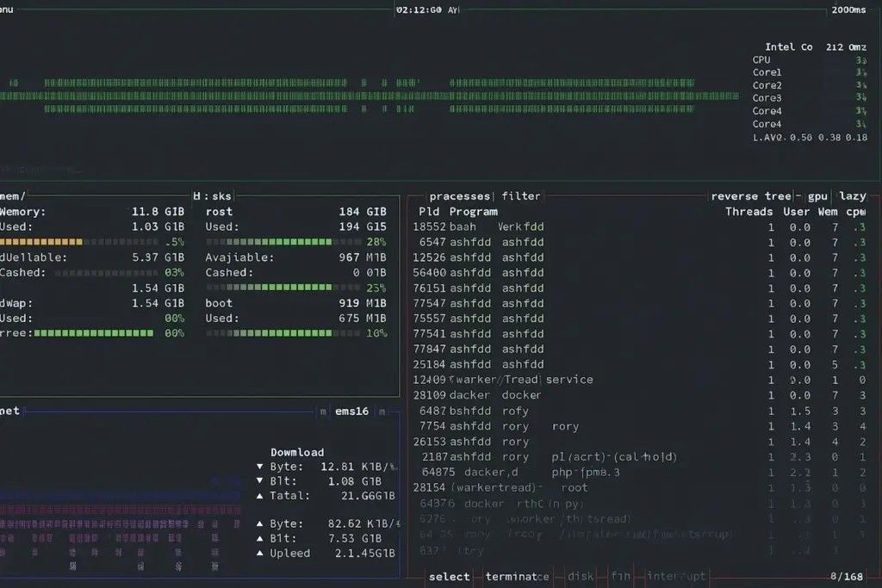882x588 pixels.
Task: Click the download Byte down arrow icon
Action: point(261,467)
